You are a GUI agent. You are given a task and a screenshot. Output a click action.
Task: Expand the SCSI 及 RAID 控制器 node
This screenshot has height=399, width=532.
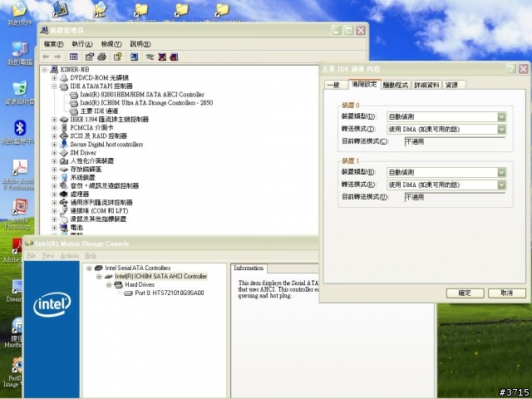click(54, 136)
